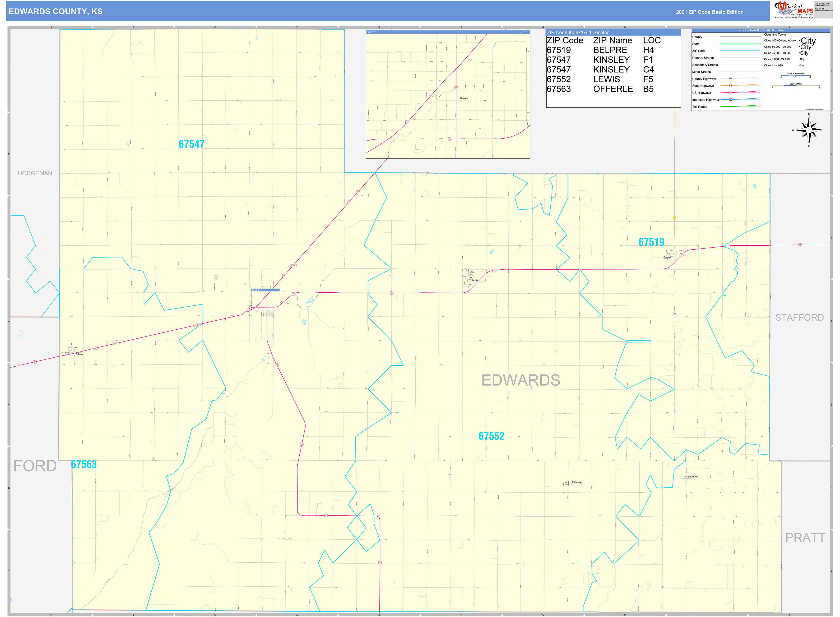This screenshot has width=840, height=617.
Task: Click the PRATT county label
Action: [x=805, y=538]
